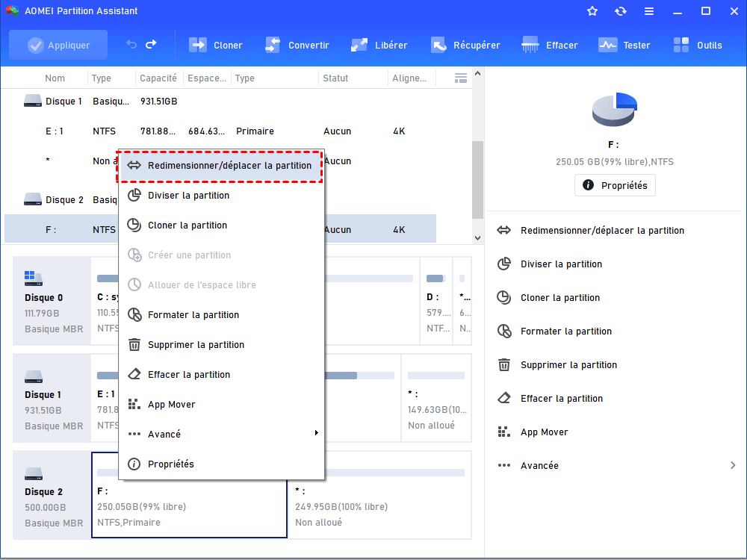
Task: Open the Cloner toolbar tool
Action: click(x=216, y=46)
